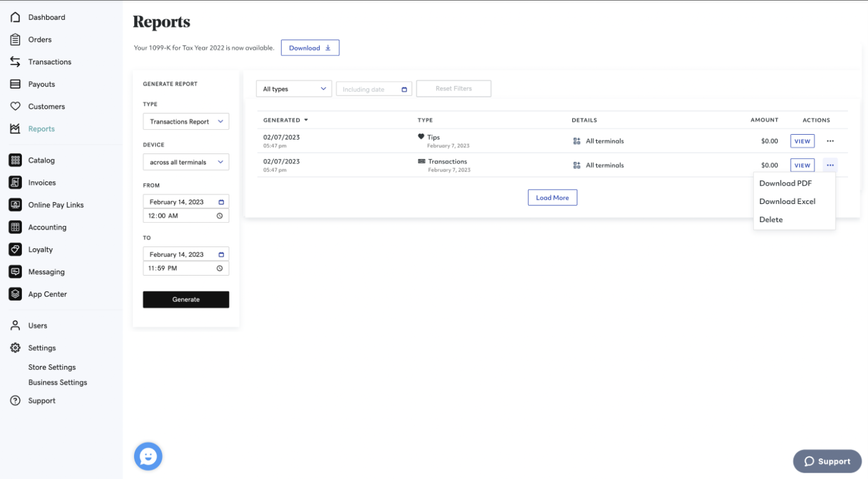The image size is (868, 479).
Task: Download the 1099-K for Tax Year 2022
Action: [310, 47]
